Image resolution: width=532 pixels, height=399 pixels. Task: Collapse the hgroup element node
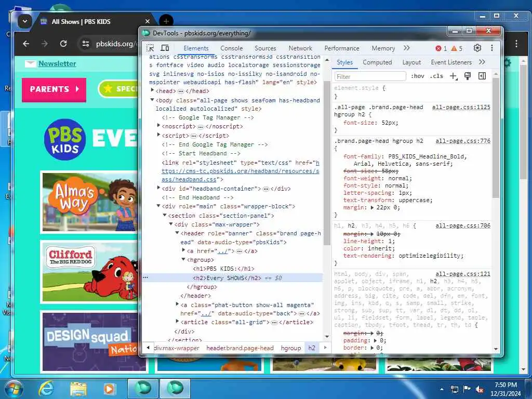pos(183,259)
